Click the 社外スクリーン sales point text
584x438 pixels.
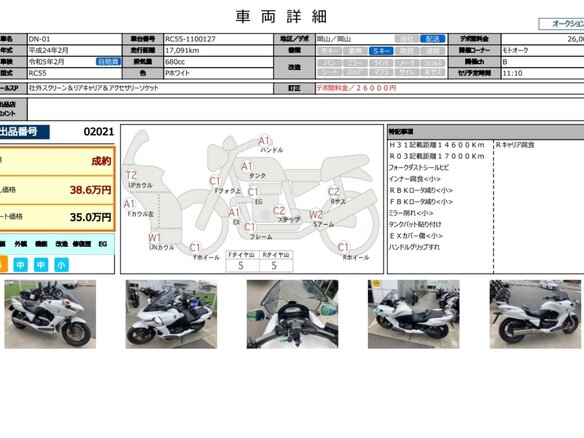(x=94, y=88)
